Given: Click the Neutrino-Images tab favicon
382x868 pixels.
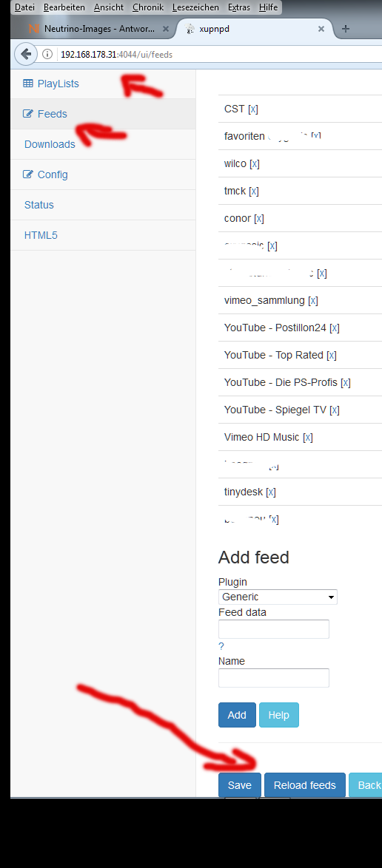Looking at the screenshot, I should [34, 29].
